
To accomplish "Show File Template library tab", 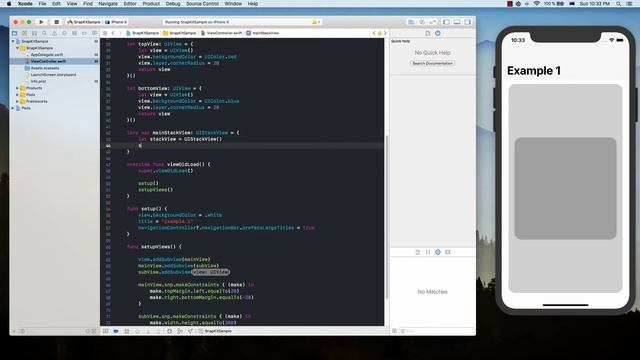I will coord(418,252).
